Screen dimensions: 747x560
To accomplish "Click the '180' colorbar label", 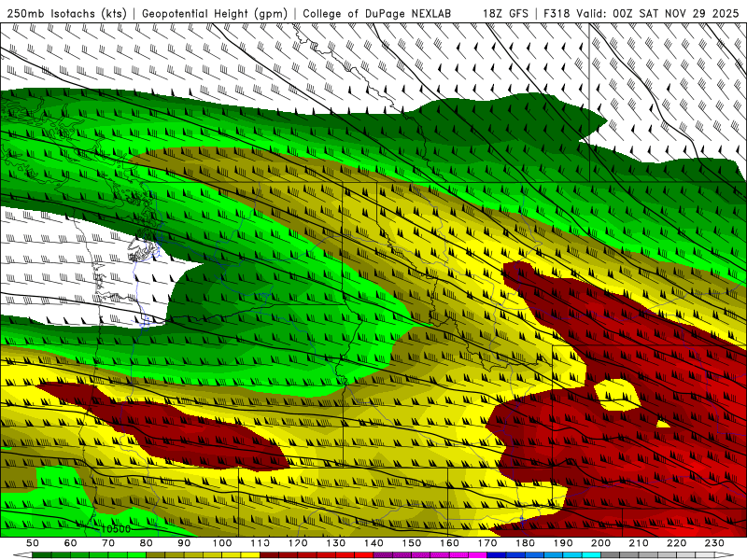I will pyautogui.click(x=525, y=543).
